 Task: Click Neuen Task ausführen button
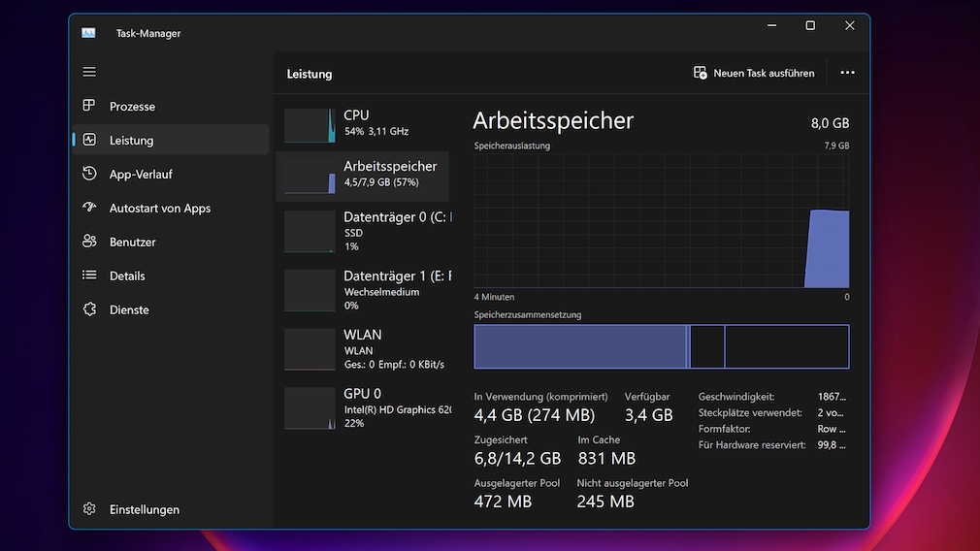[754, 73]
